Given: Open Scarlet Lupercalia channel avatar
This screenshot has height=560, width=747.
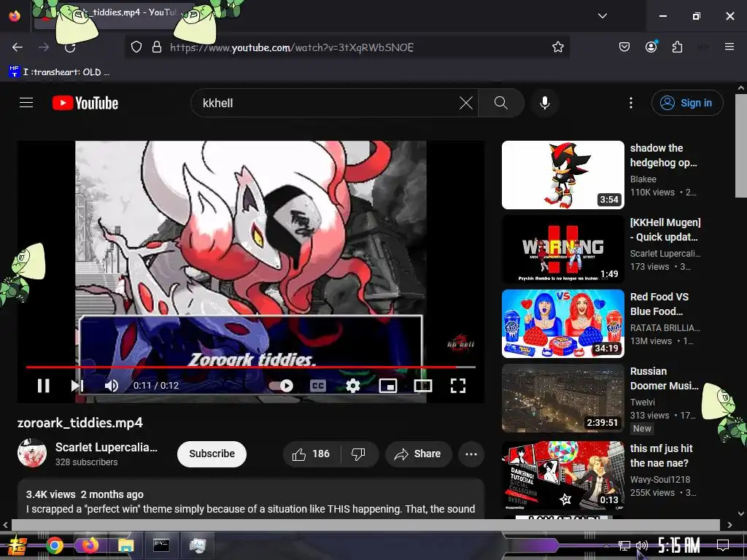Looking at the screenshot, I should (32, 453).
